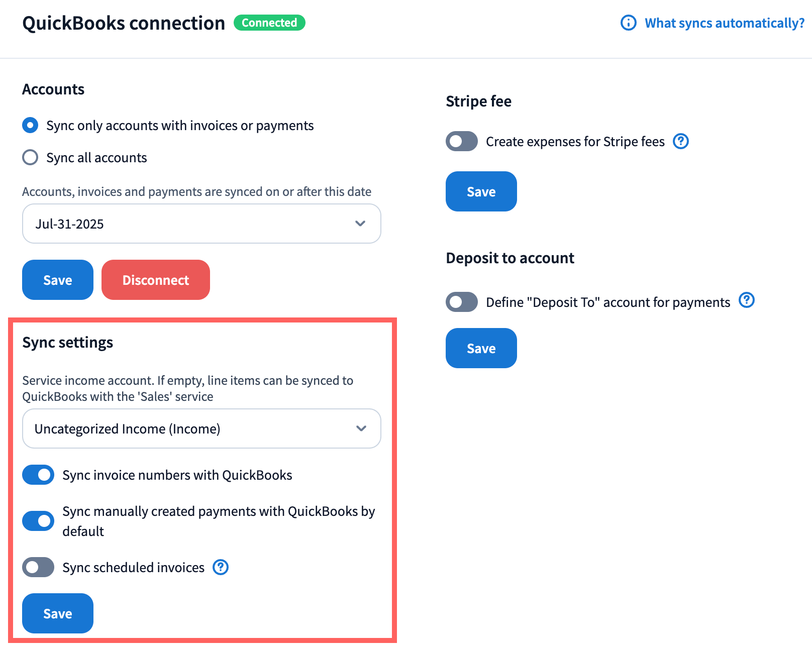Save the Sync settings section
Screen dimensions: 812x648
point(58,613)
